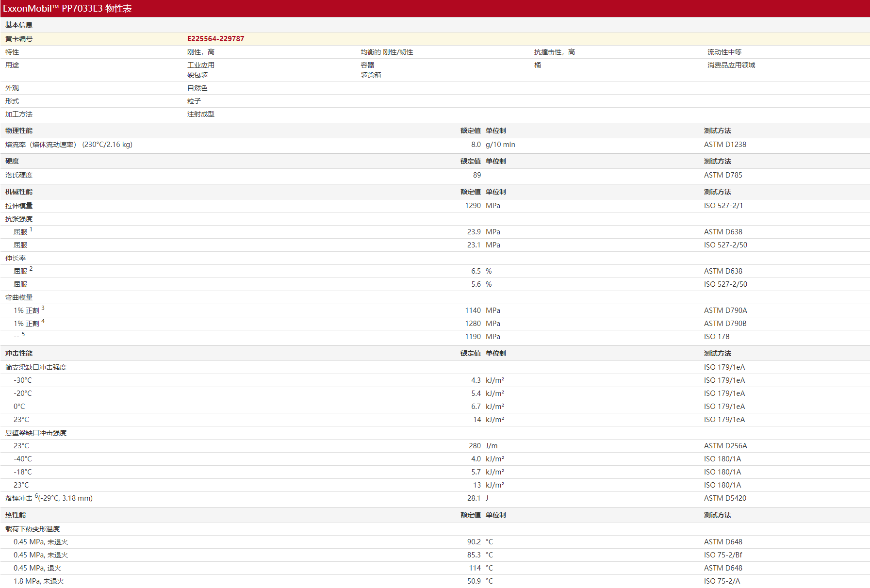Click the 机械性能 section header
Viewport: 870px width, 588px height.
pyautogui.click(x=19, y=192)
